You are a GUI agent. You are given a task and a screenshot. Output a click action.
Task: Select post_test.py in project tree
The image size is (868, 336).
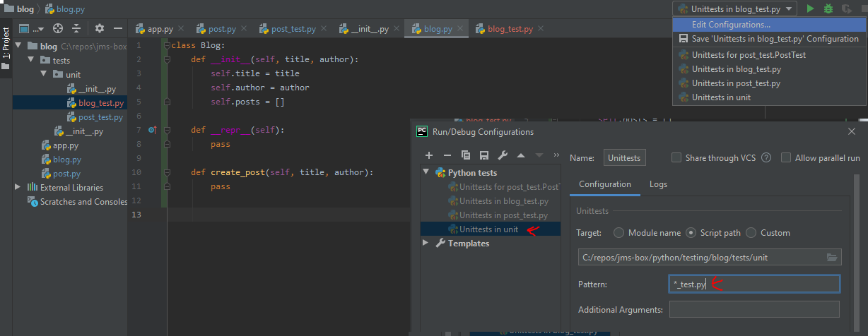pyautogui.click(x=95, y=117)
